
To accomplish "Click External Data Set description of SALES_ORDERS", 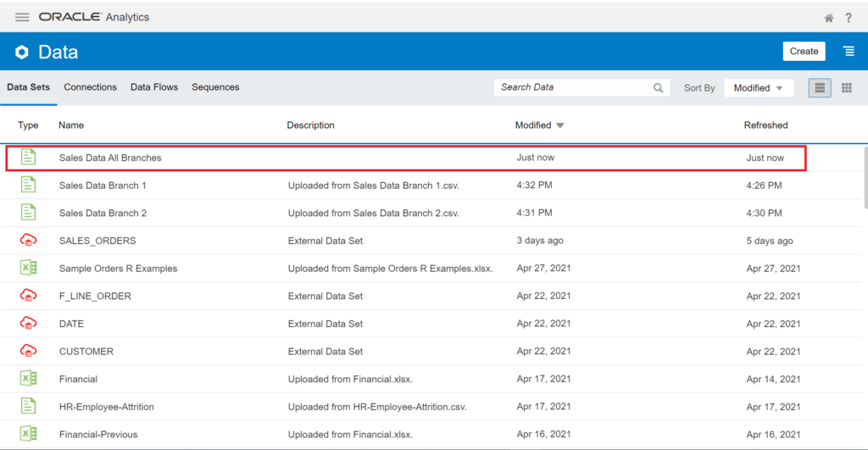I will [x=325, y=241].
